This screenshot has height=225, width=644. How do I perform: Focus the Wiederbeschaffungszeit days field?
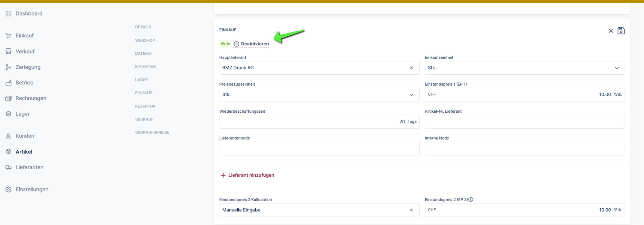pyautogui.click(x=309, y=122)
